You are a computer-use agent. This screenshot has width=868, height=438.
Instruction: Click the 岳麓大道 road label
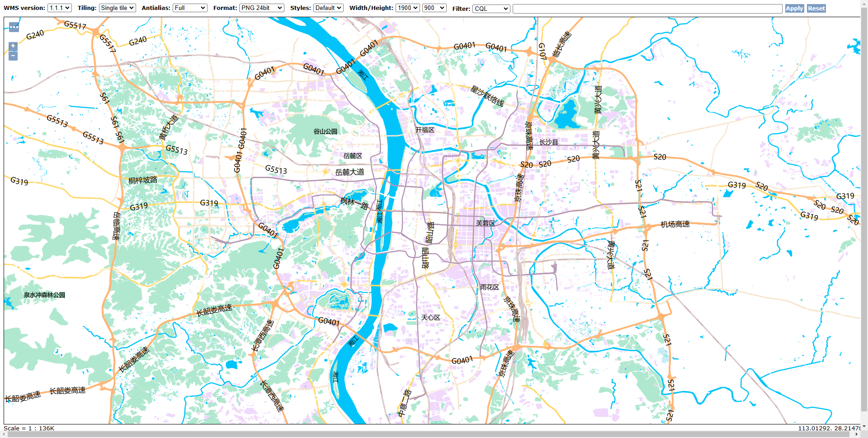349,172
